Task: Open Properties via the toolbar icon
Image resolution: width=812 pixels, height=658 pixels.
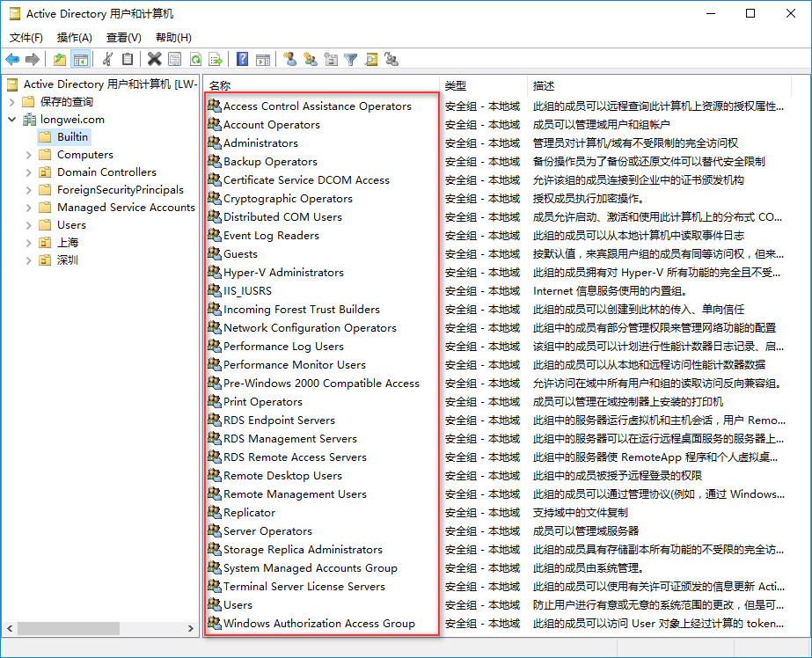Action: (175, 60)
